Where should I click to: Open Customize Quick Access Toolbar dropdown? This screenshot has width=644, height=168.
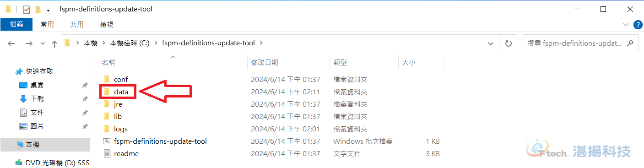pyautogui.click(x=48, y=10)
